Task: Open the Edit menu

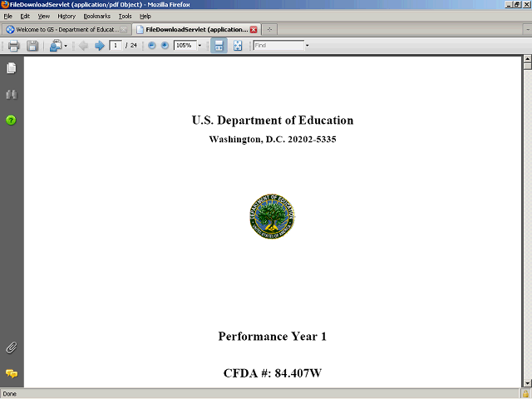Action: coord(25,17)
